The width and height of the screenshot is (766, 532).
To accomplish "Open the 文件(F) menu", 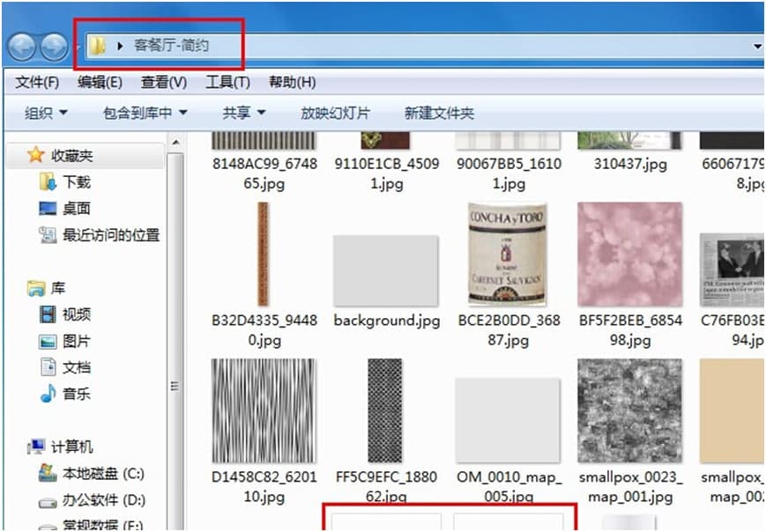I will pyautogui.click(x=37, y=82).
